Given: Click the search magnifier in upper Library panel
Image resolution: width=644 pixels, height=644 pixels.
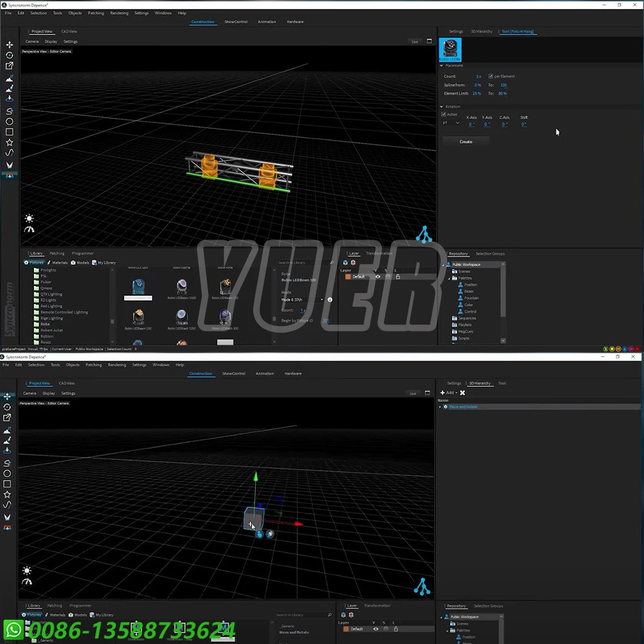Looking at the screenshot, I should [332, 263].
